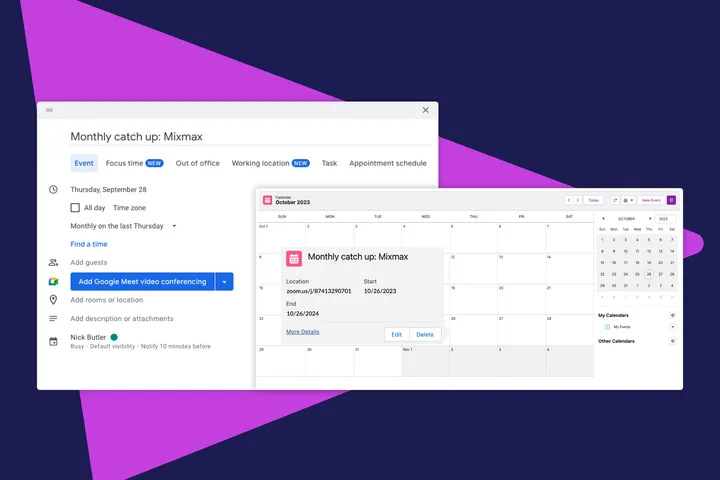The width and height of the screenshot is (720, 480).
Task: Click the My Events color swatch
Action: pyautogui.click(x=608, y=327)
